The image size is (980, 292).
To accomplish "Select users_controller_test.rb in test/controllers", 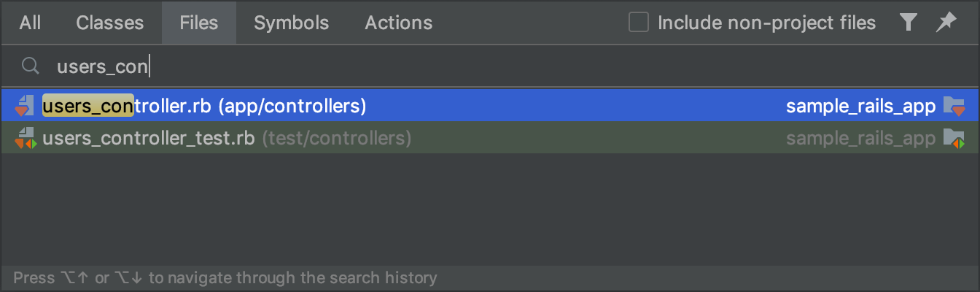I will 226,137.
